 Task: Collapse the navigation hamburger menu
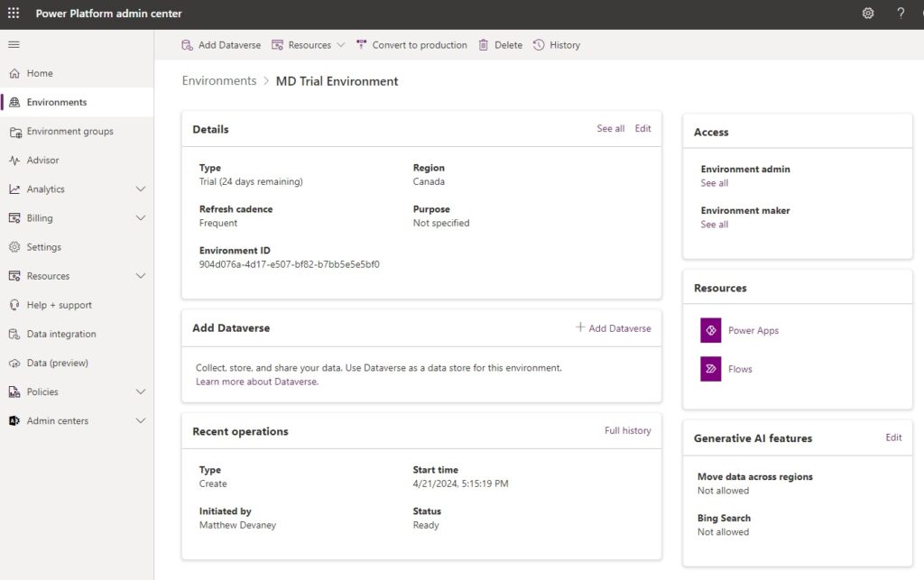point(14,45)
